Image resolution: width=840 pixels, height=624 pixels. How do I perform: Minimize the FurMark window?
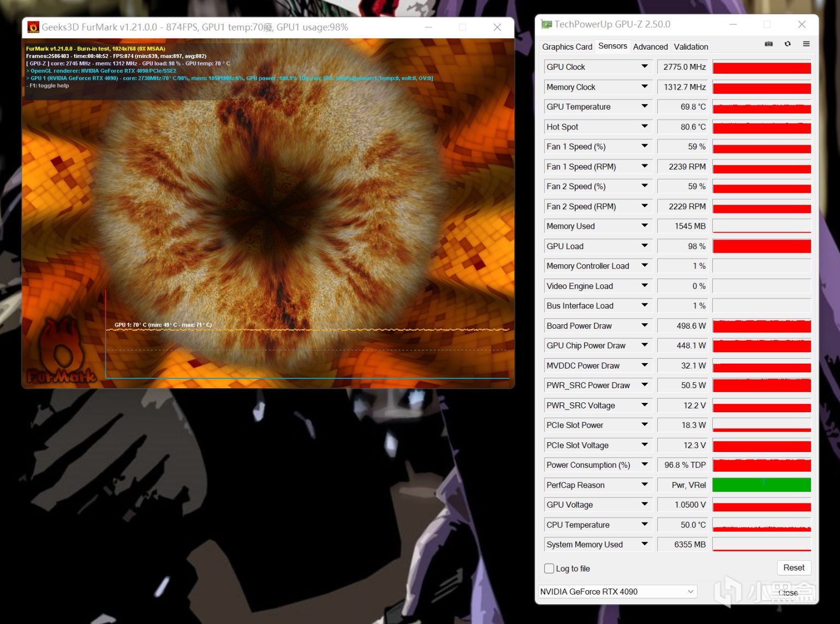tap(428, 27)
